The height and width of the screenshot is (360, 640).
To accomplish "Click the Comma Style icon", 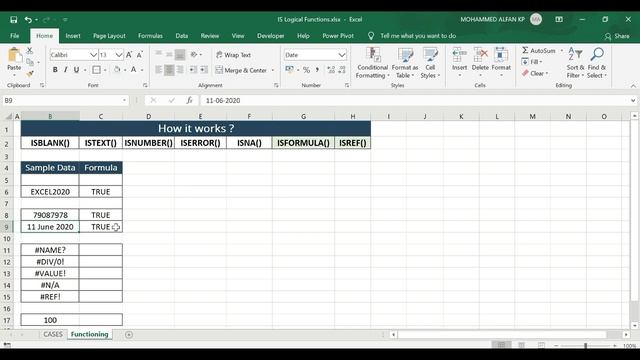I will tap(317, 70).
